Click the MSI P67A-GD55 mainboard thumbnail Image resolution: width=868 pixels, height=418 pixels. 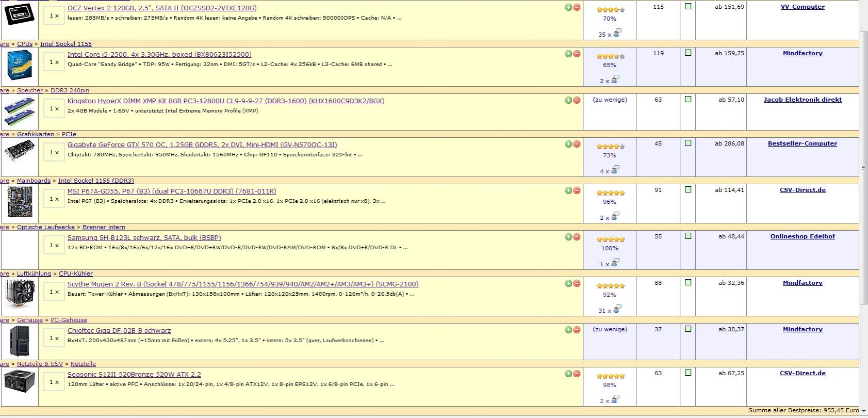pyautogui.click(x=20, y=202)
